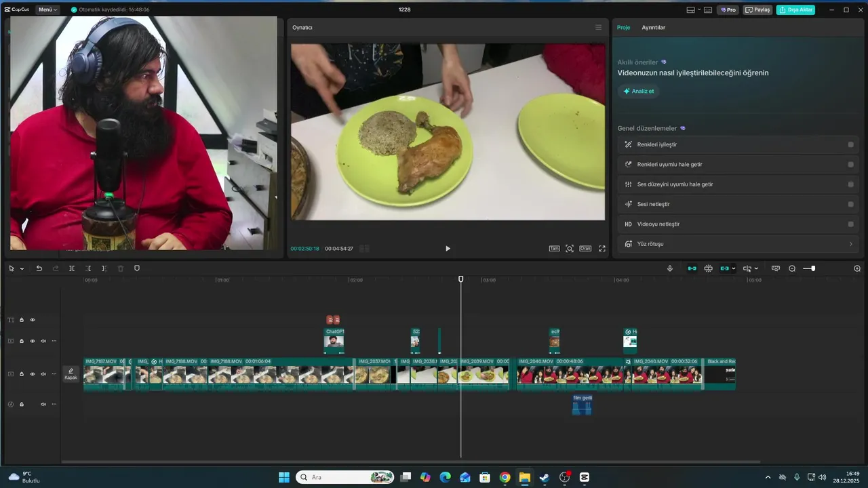Open the linkage options dropdown arrow

pyautogui.click(x=733, y=269)
